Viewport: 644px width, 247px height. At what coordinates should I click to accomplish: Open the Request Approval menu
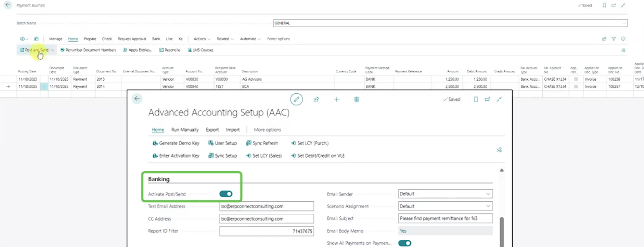point(132,39)
